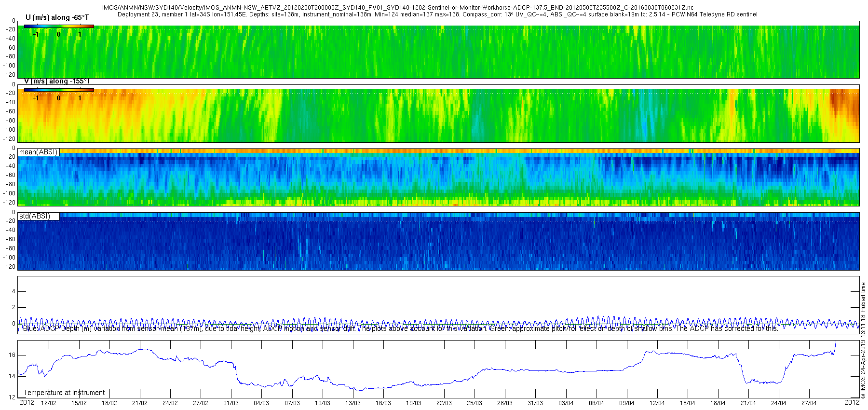The width and height of the screenshot is (868, 410).
Task: Click the 12/02 date tick label
Action: point(49,403)
